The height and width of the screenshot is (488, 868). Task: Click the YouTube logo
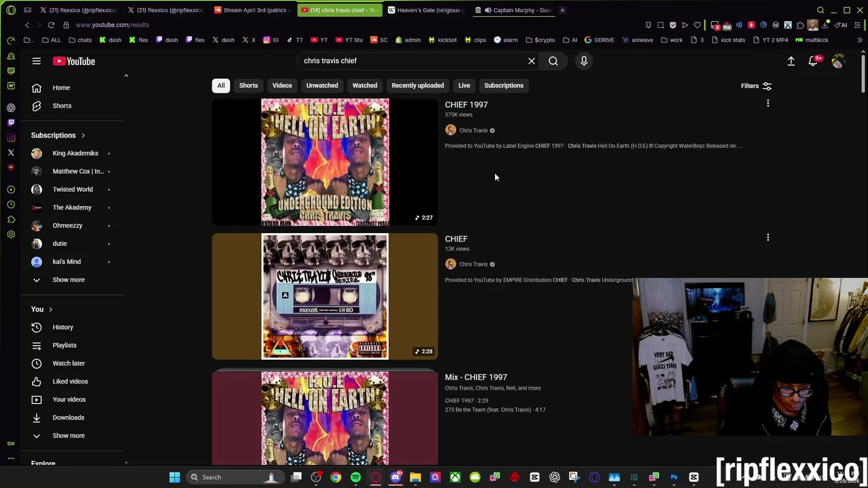pyautogui.click(x=74, y=61)
